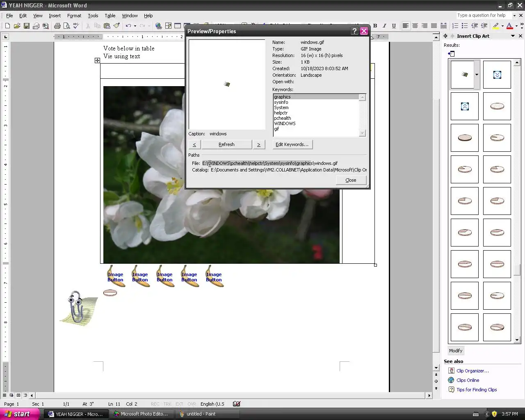Toggle Align Right paragraph alignment
Image resolution: width=525 pixels, height=420 pixels.
point(425,26)
